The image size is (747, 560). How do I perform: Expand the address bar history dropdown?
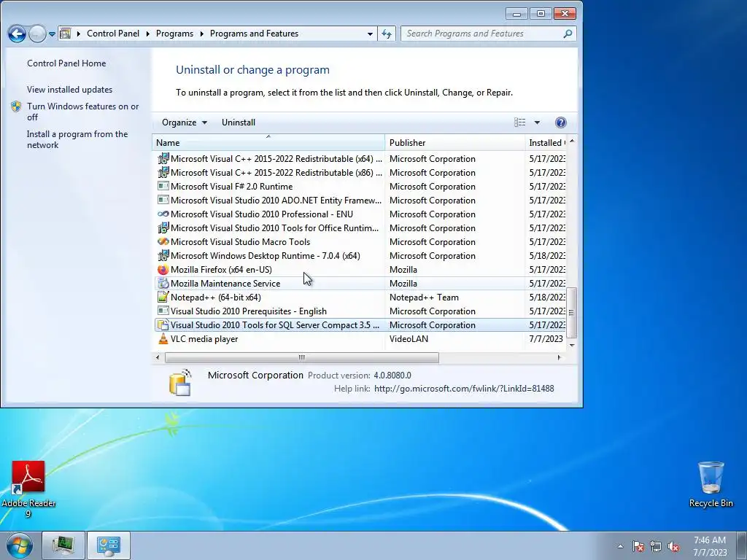pos(370,34)
